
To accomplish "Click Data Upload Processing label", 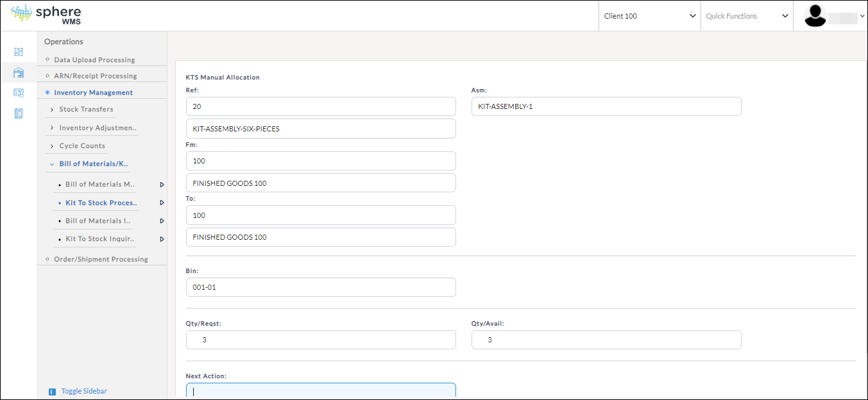I will pos(94,60).
